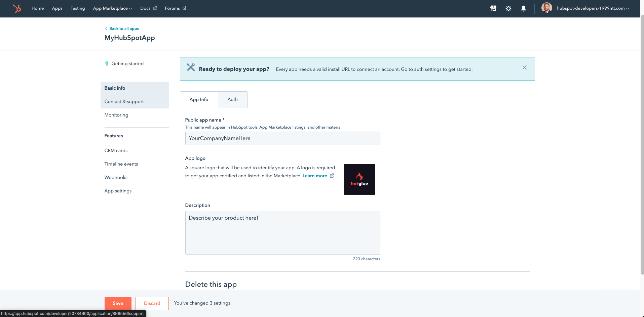
Task: Click the hotglue app logo thumbnail
Action: (x=359, y=179)
